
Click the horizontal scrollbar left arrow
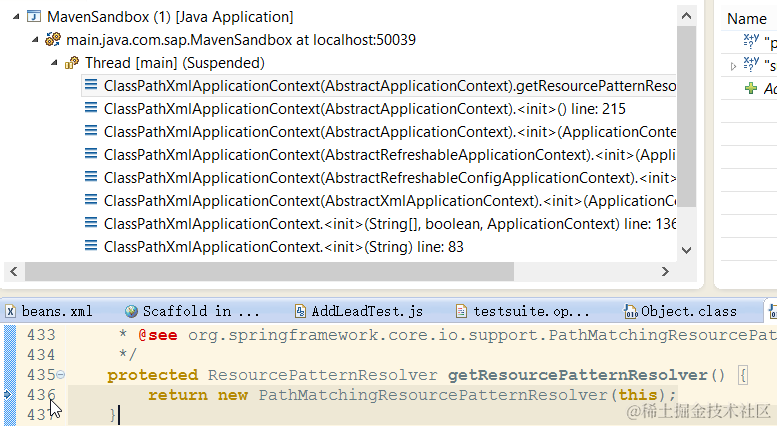click(14, 271)
